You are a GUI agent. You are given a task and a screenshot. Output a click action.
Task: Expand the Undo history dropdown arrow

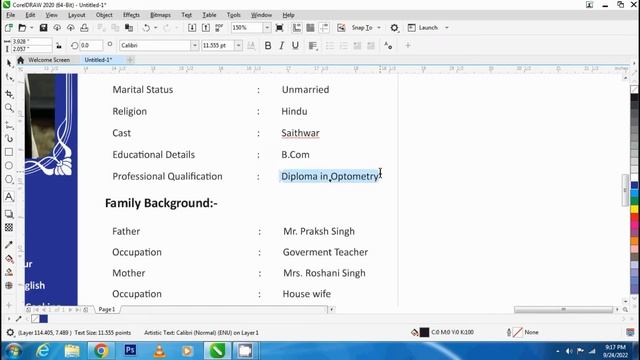(156, 28)
